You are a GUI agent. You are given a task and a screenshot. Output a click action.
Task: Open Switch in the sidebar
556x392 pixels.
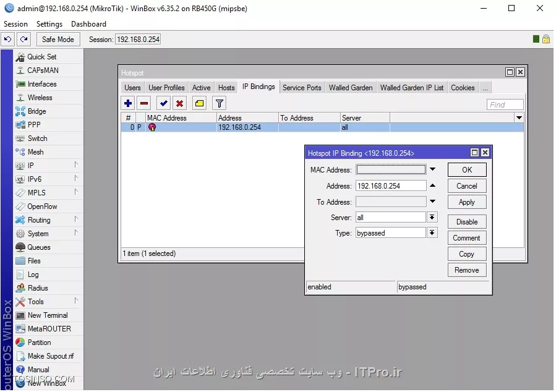click(48, 138)
